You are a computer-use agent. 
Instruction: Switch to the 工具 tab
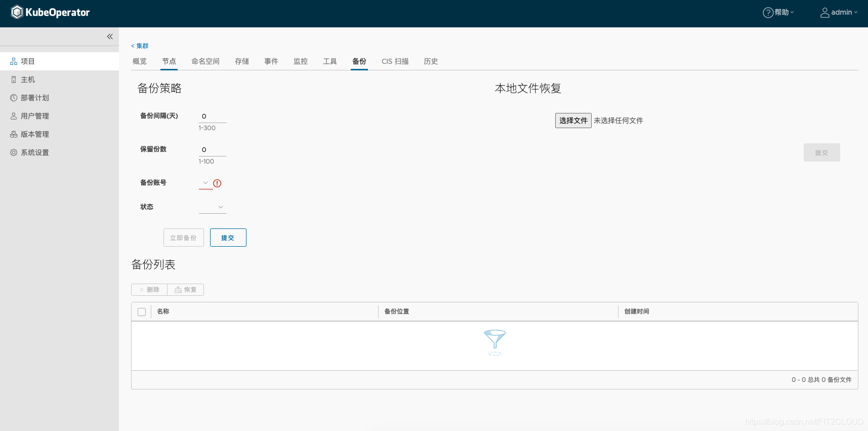click(330, 61)
